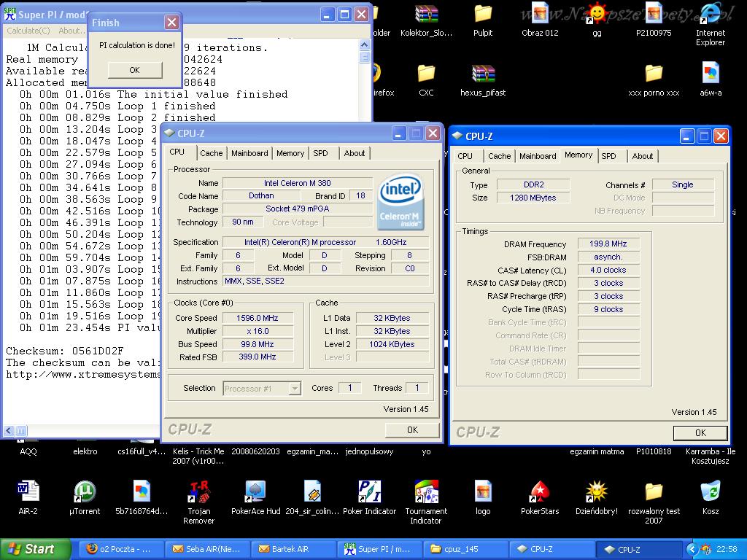Click the Multiplier x 16.0 value
Screen dimensions: 747x560
pyautogui.click(x=258, y=331)
